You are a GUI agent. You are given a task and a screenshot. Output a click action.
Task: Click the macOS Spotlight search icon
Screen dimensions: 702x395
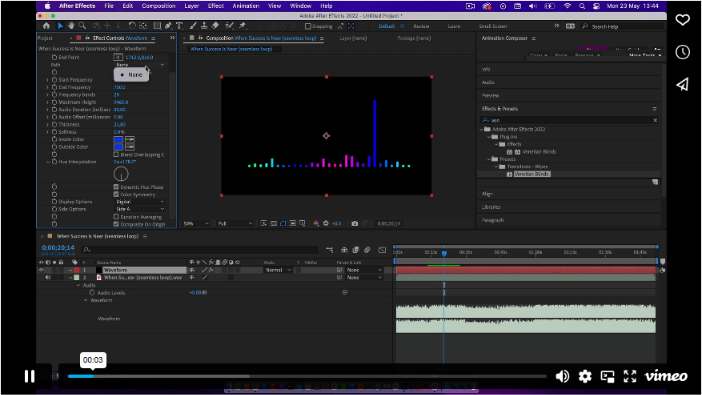(x=582, y=6)
